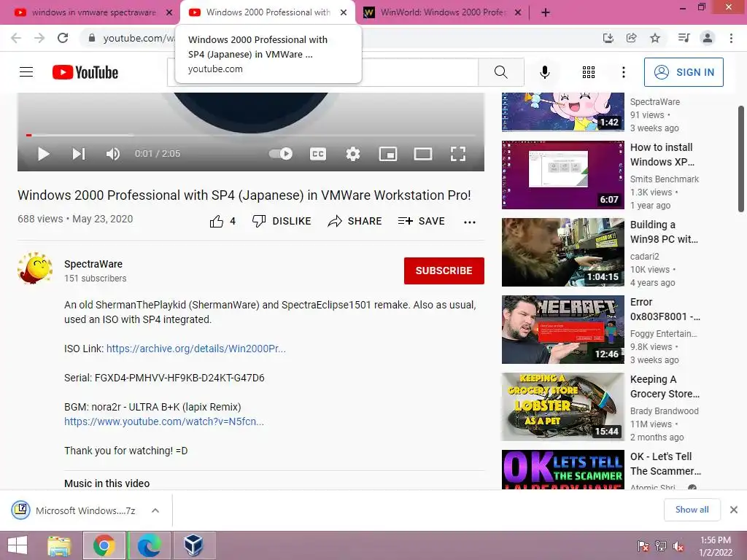
Task: Open File Explorer from the taskbar
Action: coord(59,545)
